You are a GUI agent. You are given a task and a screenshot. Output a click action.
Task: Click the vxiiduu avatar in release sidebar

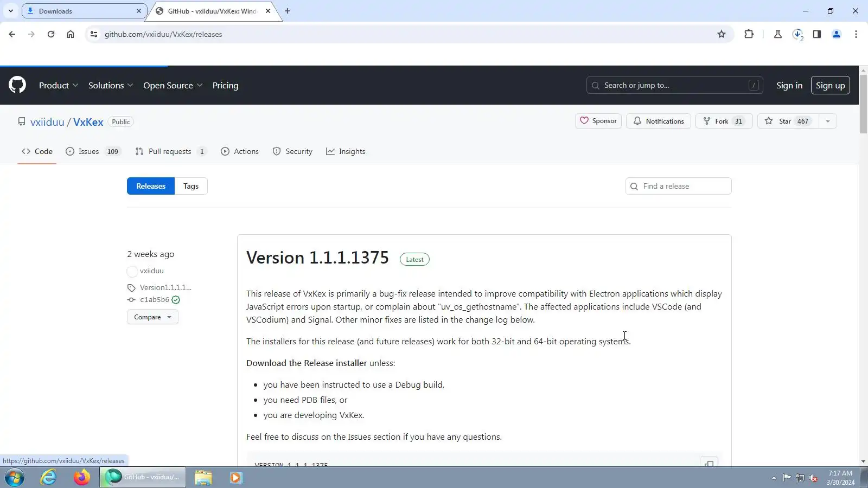[x=132, y=271]
